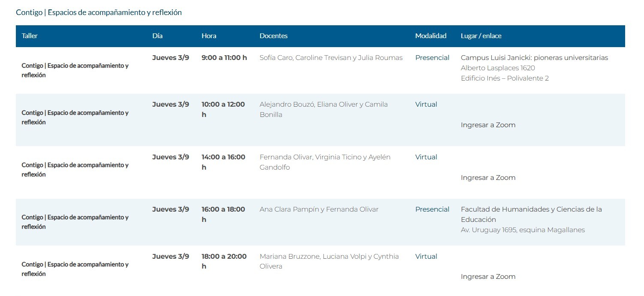644x296 pixels.
Task: Click the Virtual label in 10:00 row
Action: point(426,105)
